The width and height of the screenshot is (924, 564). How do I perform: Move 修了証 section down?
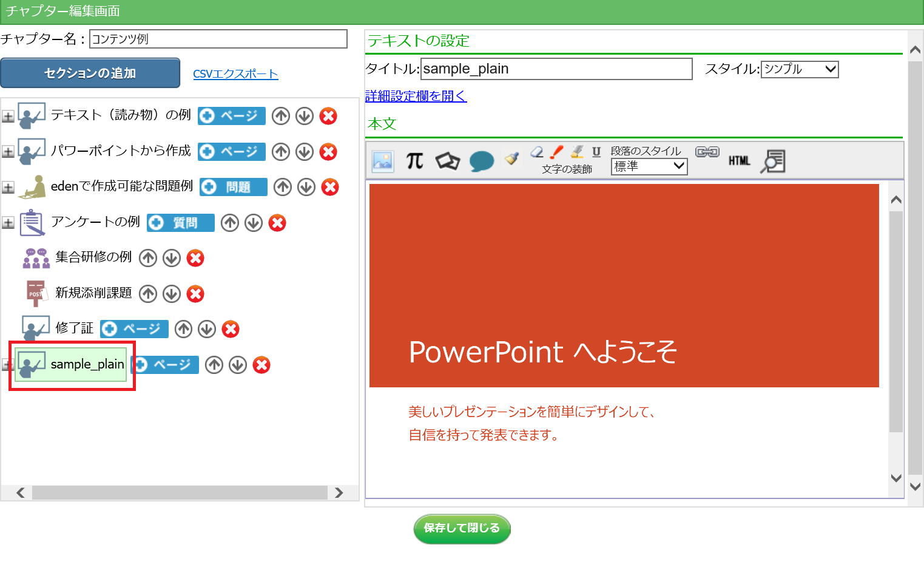click(x=207, y=329)
